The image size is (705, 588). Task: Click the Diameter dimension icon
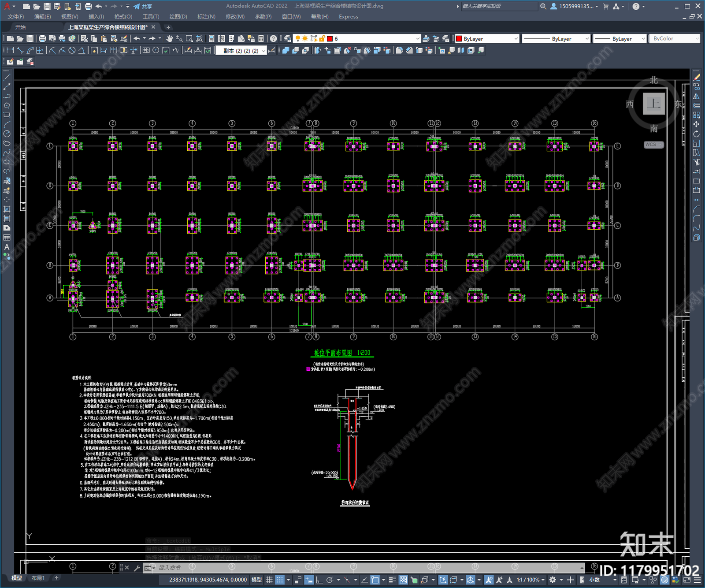pyautogui.click(x=72, y=50)
